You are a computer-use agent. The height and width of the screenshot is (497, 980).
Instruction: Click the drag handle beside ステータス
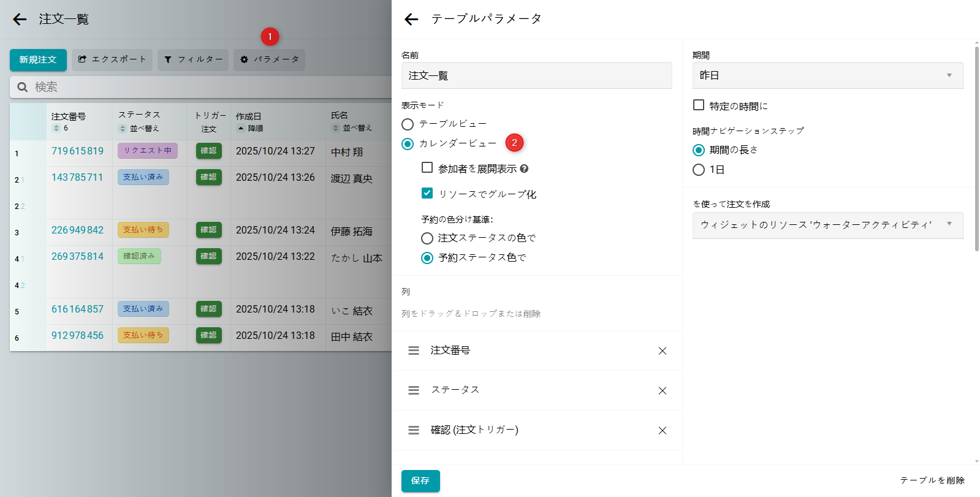tap(414, 390)
